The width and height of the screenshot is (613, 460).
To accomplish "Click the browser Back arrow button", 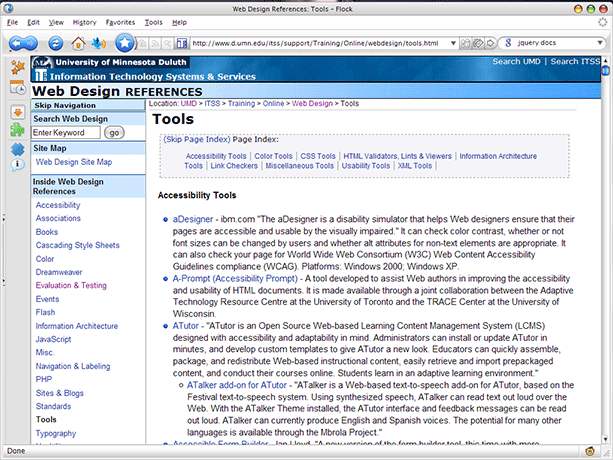I will [18, 43].
